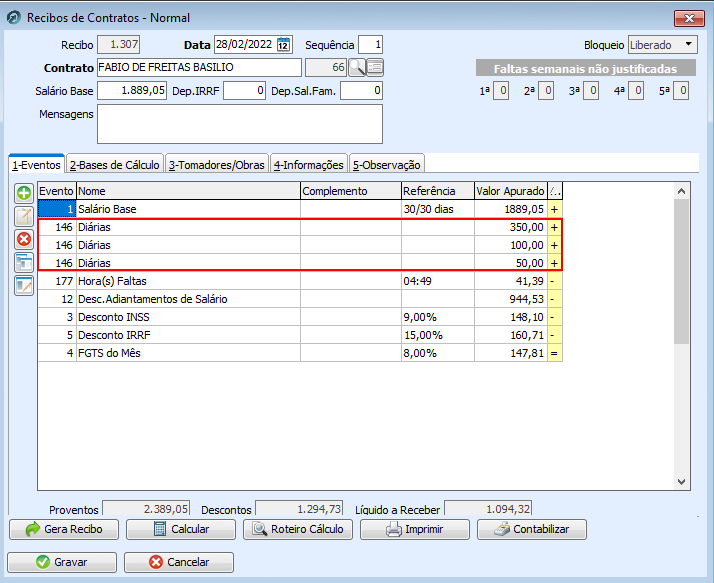Click the 2ª weekly absence field
The width and height of the screenshot is (714, 583).
[x=546, y=91]
